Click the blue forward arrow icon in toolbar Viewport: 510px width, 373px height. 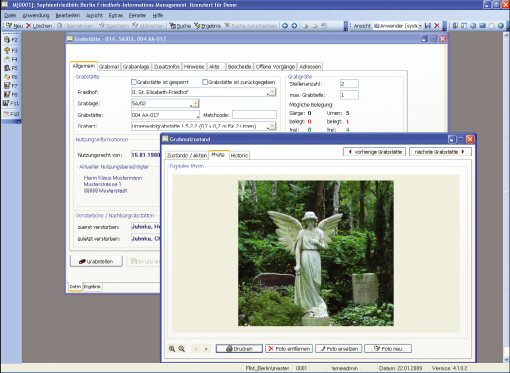(294, 26)
